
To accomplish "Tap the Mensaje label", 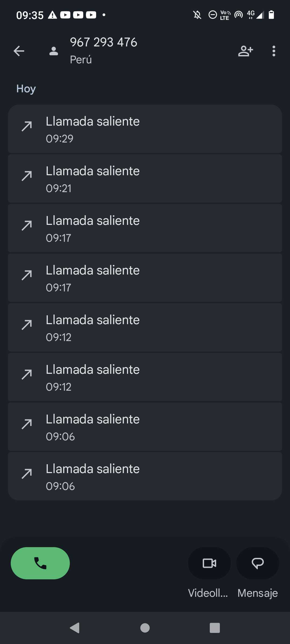I will [258, 593].
